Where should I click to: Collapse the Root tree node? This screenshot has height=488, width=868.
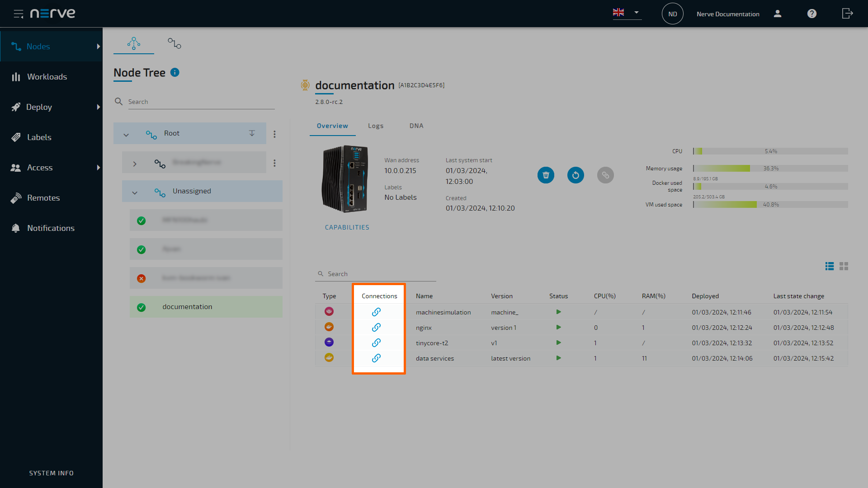[x=126, y=134]
